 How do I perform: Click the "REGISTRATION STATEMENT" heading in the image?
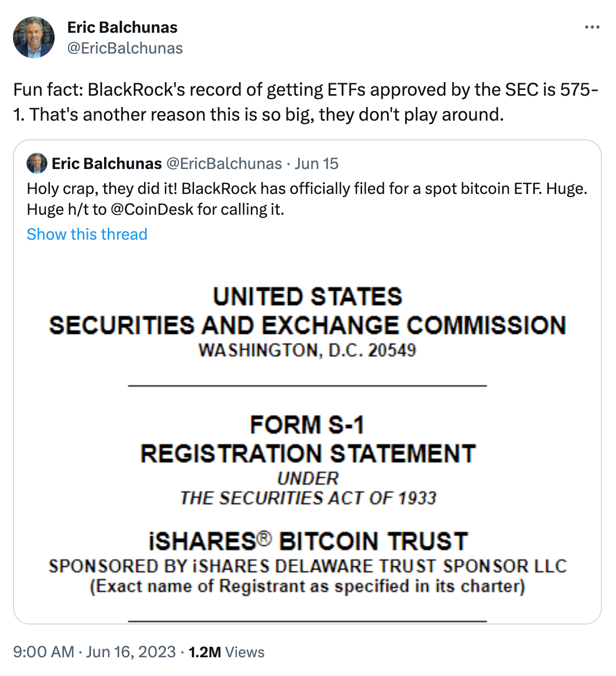click(x=308, y=453)
